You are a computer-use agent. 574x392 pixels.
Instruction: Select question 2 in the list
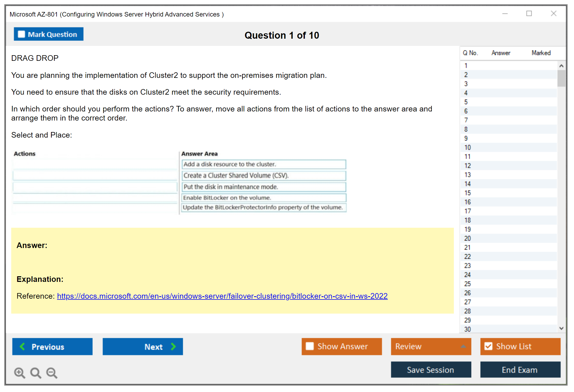pos(466,75)
